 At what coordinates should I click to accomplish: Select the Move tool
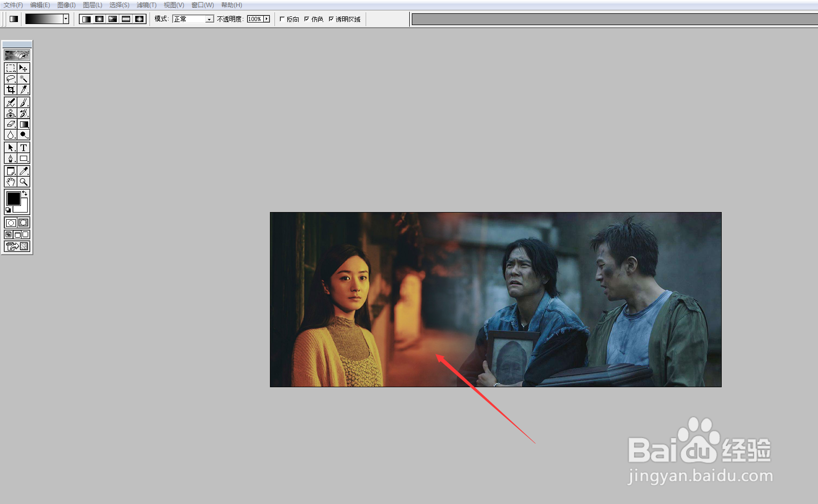tap(24, 68)
